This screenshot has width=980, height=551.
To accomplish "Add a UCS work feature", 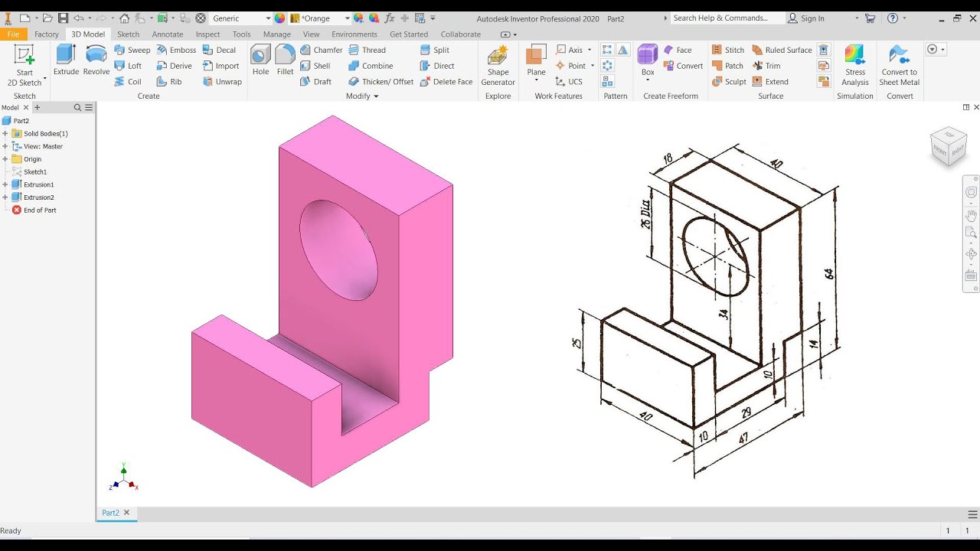I will click(568, 82).
